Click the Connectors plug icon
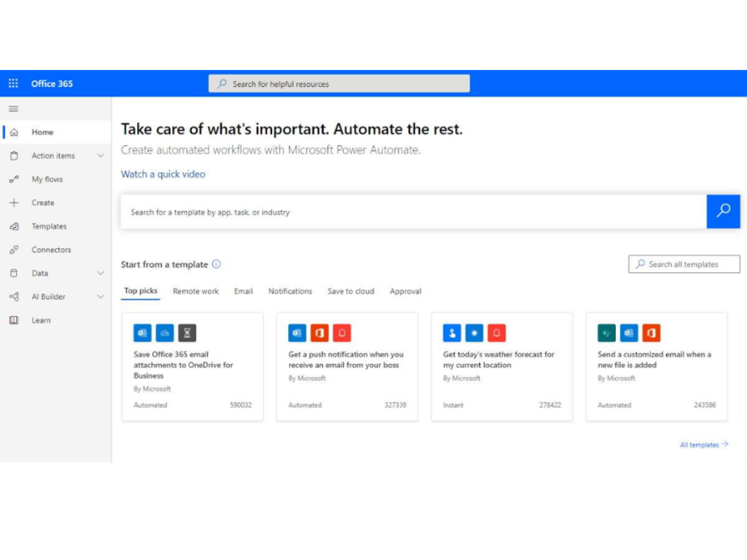 14,250
